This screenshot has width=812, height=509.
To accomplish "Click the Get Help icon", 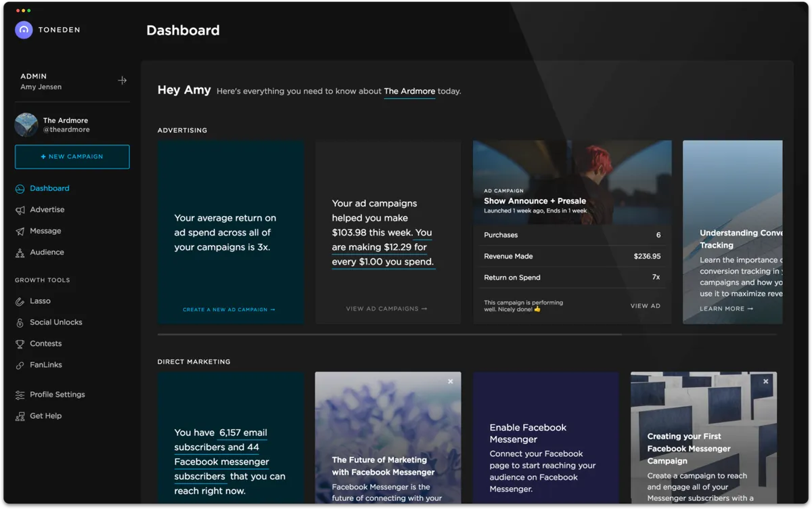I will [23, 416].
